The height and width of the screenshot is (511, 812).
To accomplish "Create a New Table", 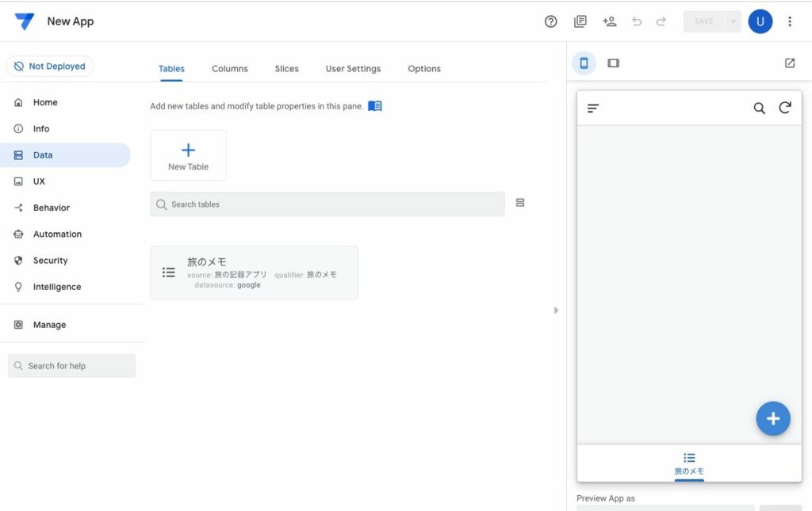I will point(188,154).
